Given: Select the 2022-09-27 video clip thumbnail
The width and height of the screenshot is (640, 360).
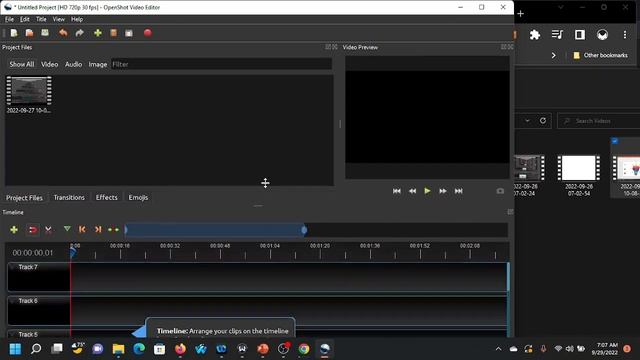Looking at the screenshot, I should [x=29, y=95].
